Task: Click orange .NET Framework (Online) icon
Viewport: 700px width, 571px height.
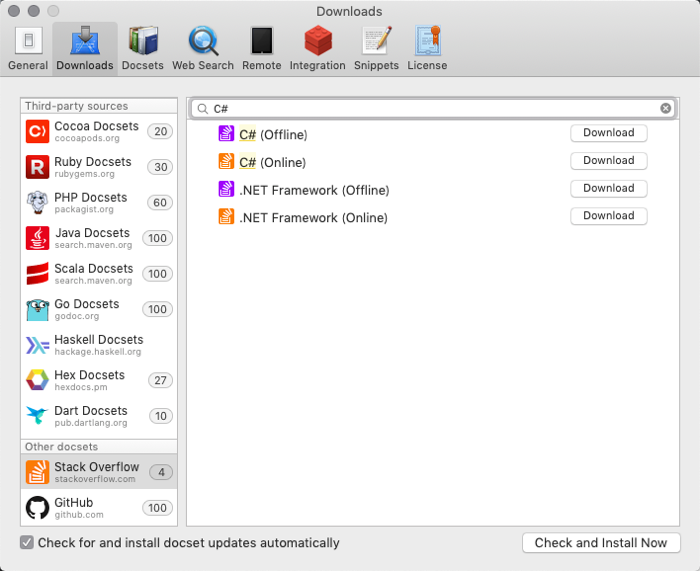Action: point(226,217)
